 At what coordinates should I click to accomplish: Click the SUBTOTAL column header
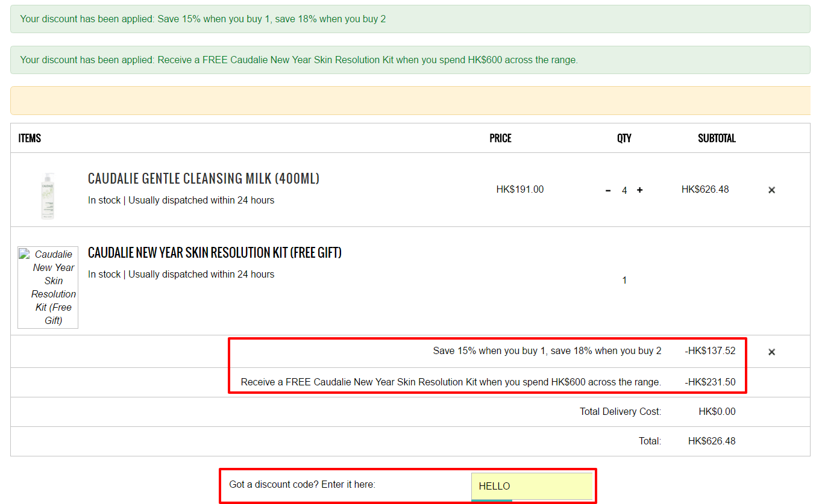coord(717,138)
